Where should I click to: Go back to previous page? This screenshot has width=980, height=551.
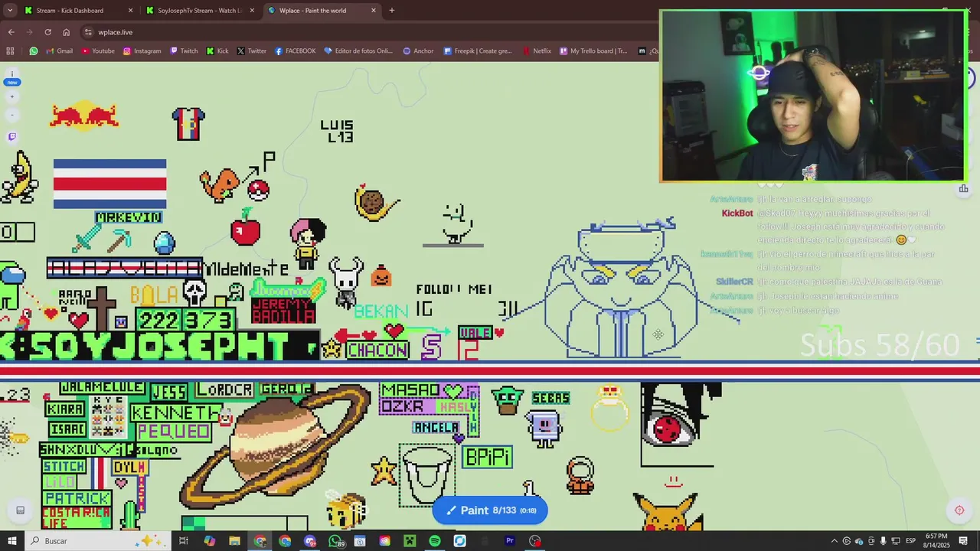point(11,32)
